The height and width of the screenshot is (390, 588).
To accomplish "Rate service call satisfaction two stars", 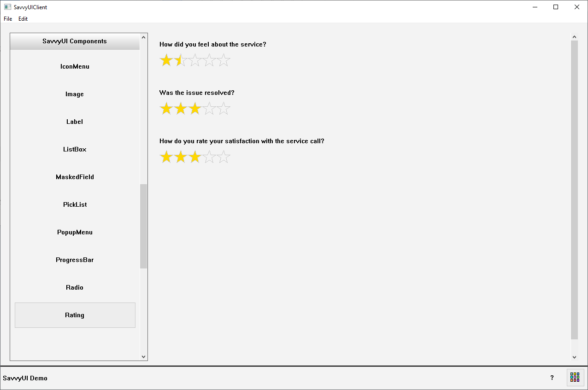I will [181, 157].
